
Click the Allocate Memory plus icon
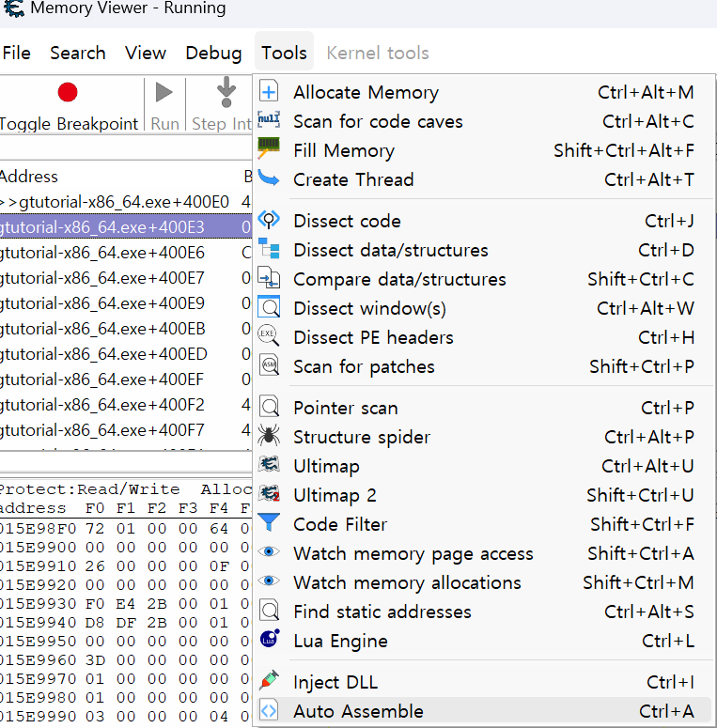point(269,91)
